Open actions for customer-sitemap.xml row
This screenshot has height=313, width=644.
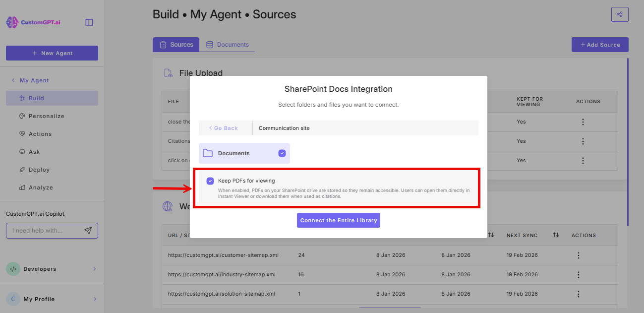point(578,255)
